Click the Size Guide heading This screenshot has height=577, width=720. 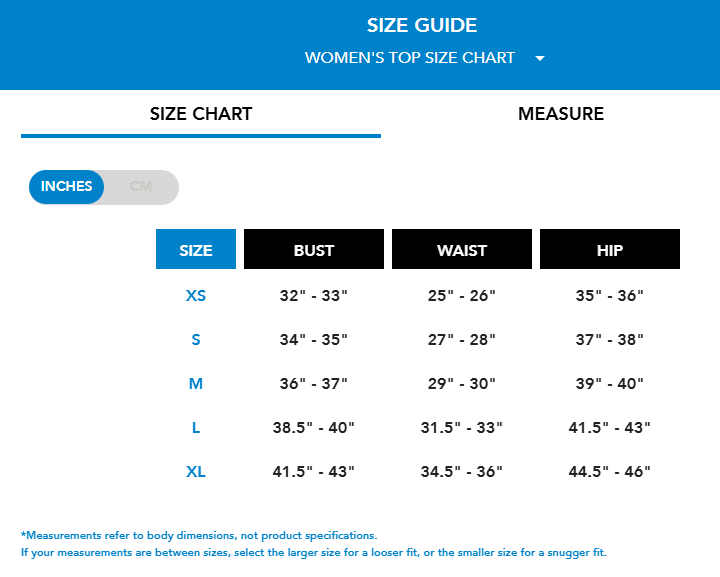tap(422, 26)
